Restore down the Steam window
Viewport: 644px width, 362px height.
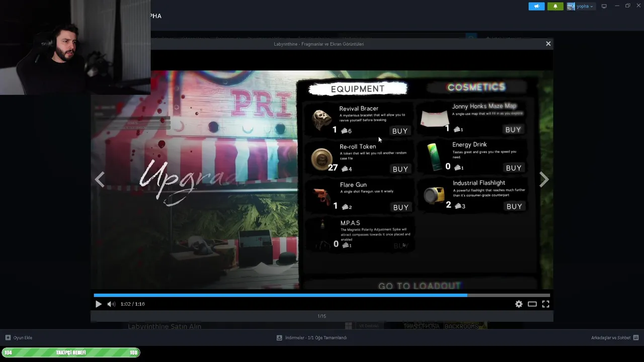tap(627, 6)
